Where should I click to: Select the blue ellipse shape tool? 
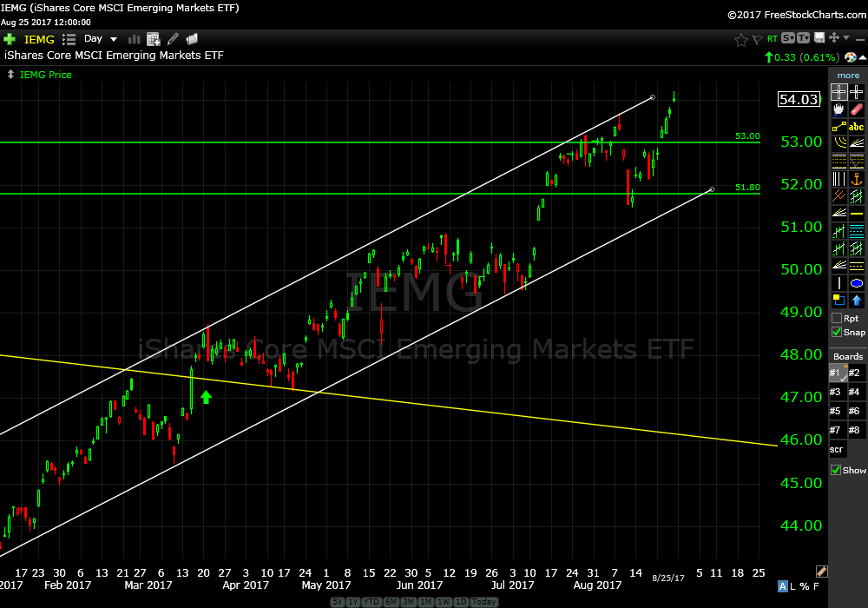point(856,283)
